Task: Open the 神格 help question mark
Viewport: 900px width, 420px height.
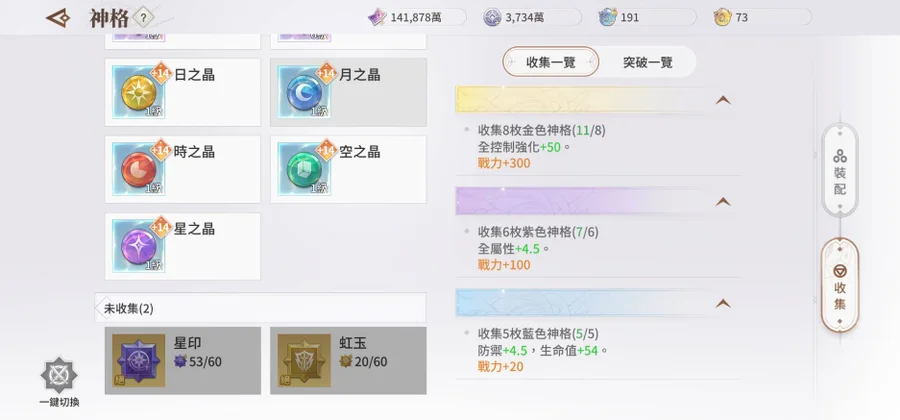Action: pyautogui.click(x=143, y=18)
